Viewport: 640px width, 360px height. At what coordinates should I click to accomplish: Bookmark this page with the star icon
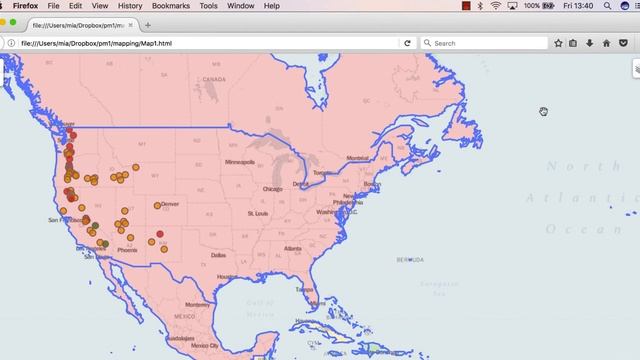coord(558,43)
